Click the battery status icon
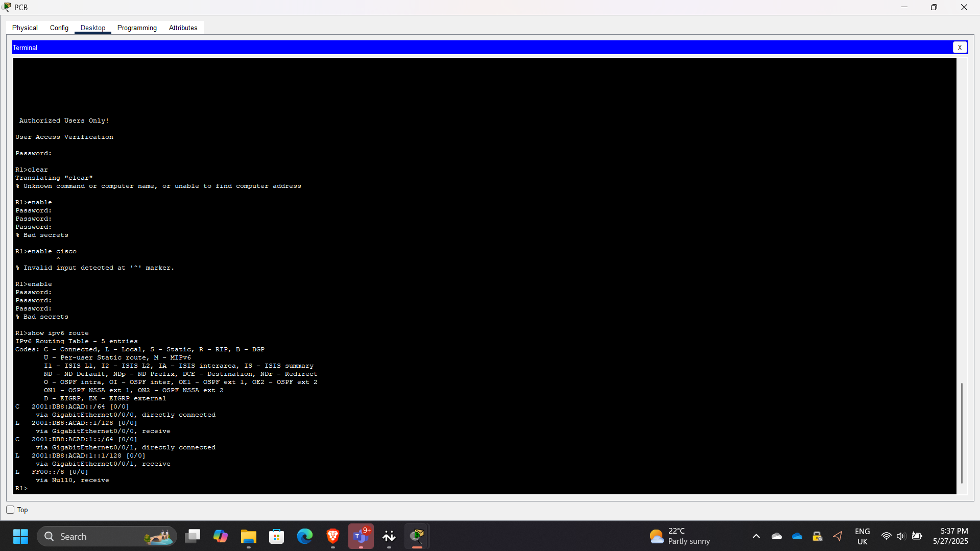Screen dimensions: 980x551 (x=917, y=536)
